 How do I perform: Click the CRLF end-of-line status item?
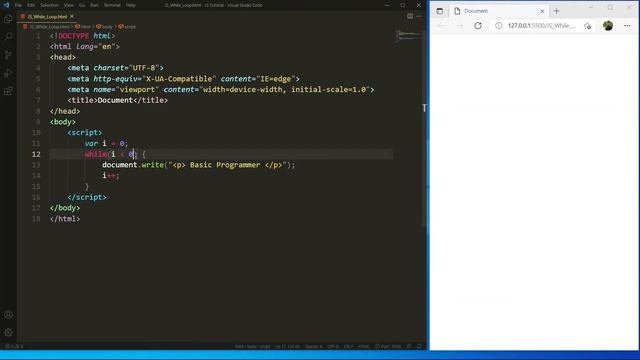point(348,346)
